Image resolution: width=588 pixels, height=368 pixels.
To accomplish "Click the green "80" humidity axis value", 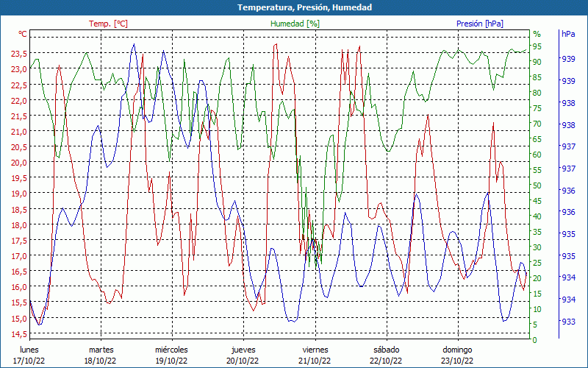I will pyautogui.click(x=537, y=93).
